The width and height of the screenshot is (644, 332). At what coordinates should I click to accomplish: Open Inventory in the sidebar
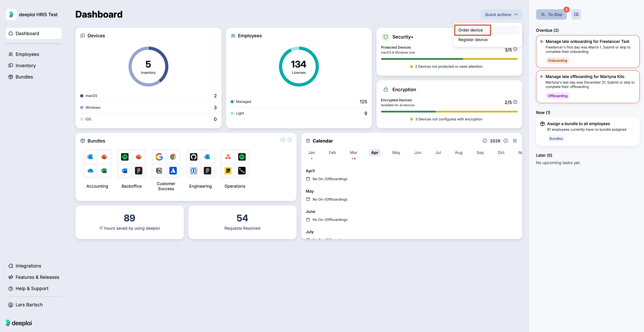tap(34, 66)
